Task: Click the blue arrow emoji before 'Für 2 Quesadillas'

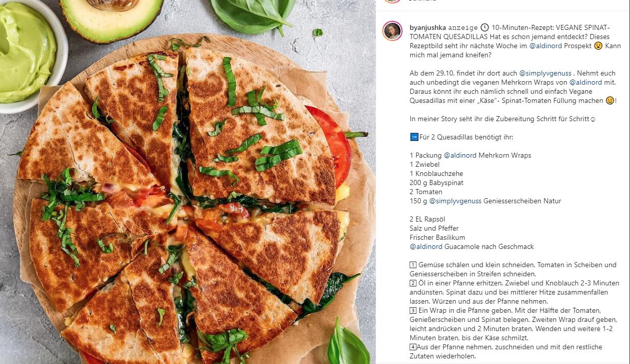Action: pos(414,137)
